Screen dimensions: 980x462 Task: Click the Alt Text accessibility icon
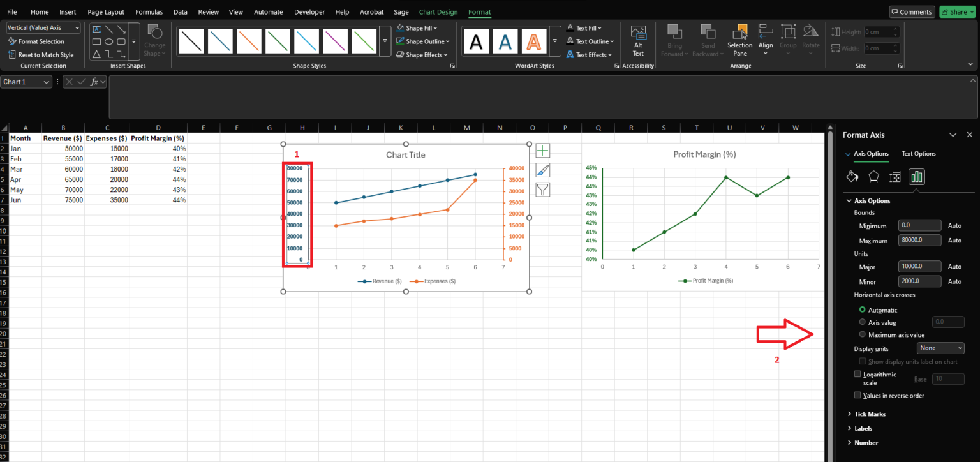(x=638, y=41)
